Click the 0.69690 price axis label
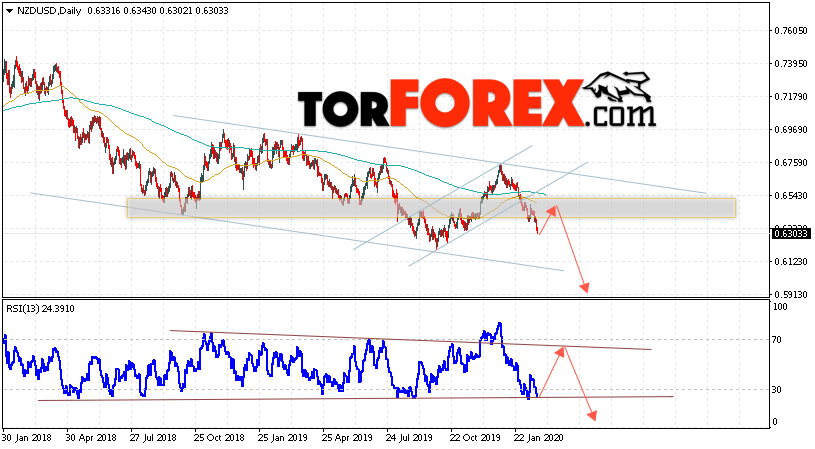This screenshot has width=815, height=449. 791,129
